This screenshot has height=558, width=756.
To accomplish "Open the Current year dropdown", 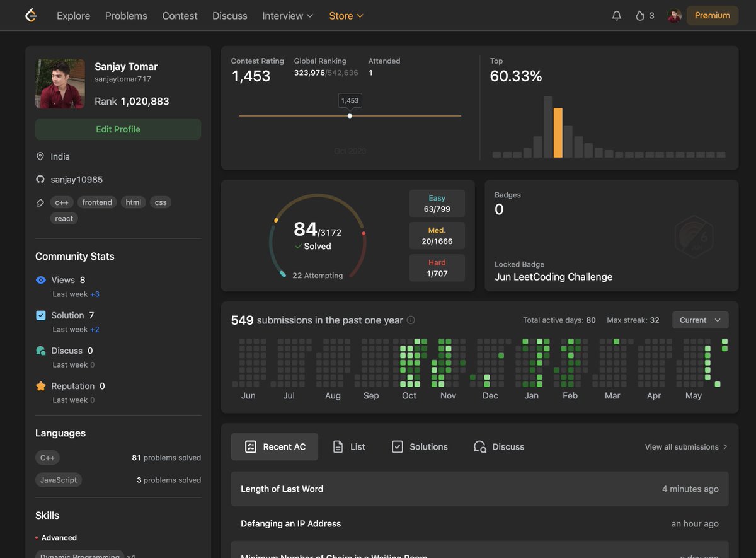I will (x=701, y=320).
